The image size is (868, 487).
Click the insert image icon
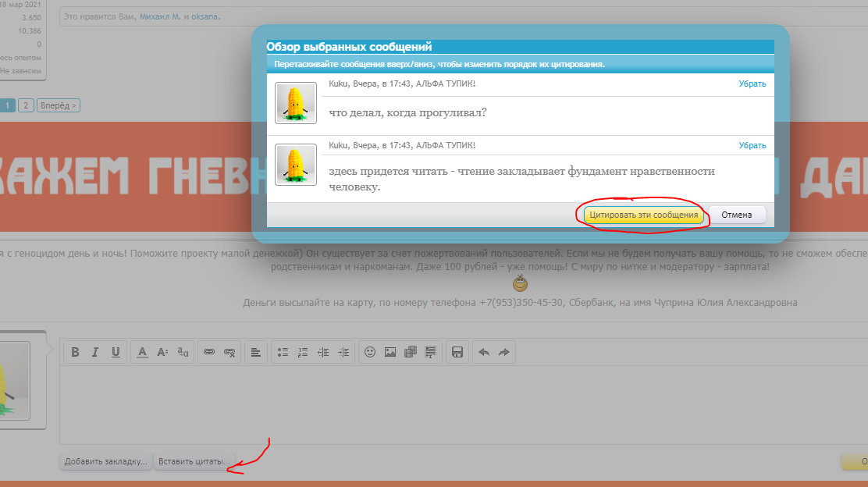click(x=390, y=352)
